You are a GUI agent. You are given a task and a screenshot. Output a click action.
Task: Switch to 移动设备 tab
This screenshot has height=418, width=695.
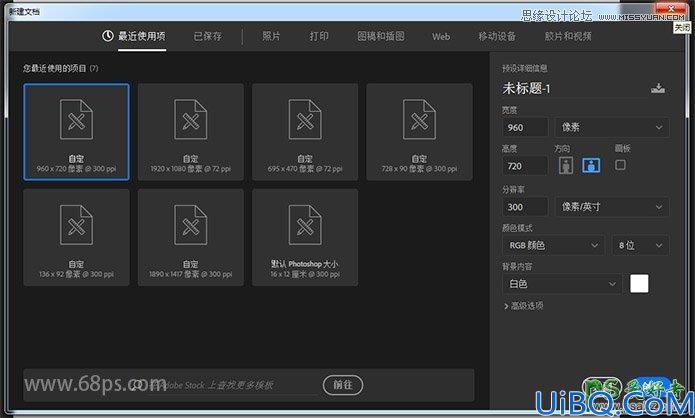497,36
